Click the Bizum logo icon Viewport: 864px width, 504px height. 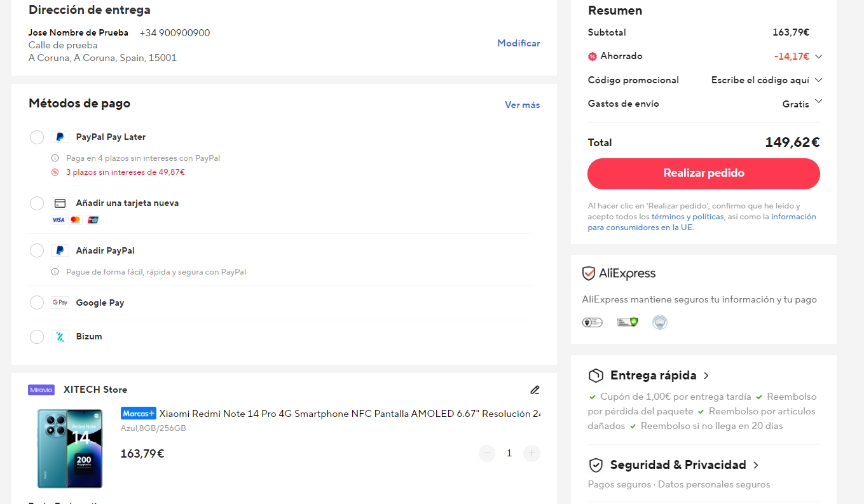click(x=60, y=337)
